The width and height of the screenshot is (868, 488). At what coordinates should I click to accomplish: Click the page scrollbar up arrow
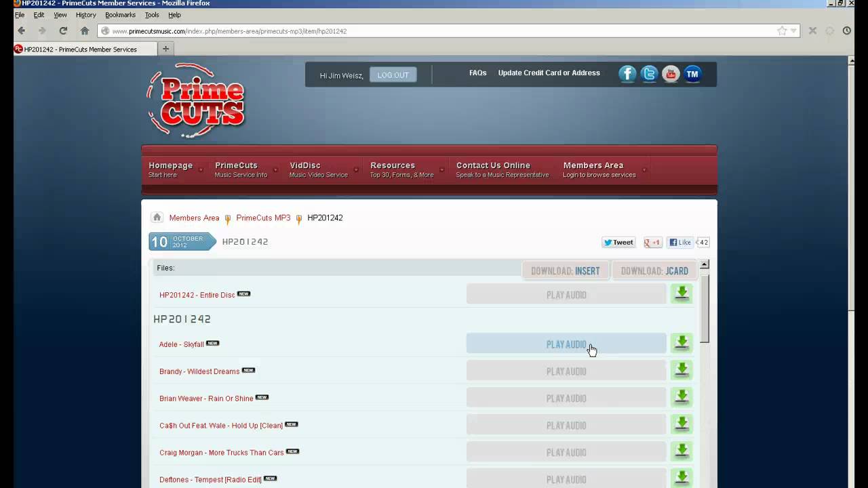[x=852, y=61]
